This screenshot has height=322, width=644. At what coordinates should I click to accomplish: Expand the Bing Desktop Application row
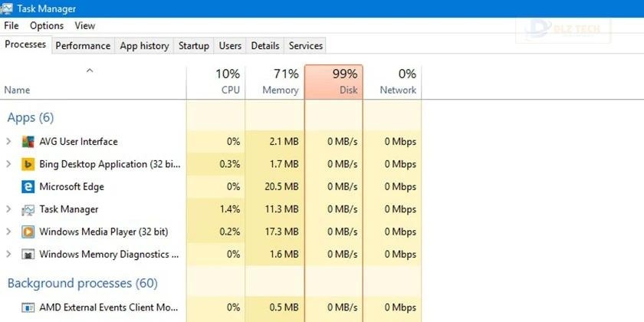click(8, 164)
